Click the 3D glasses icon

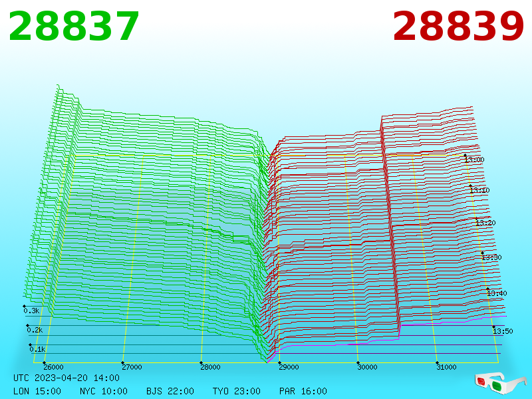tap(501, 382)
